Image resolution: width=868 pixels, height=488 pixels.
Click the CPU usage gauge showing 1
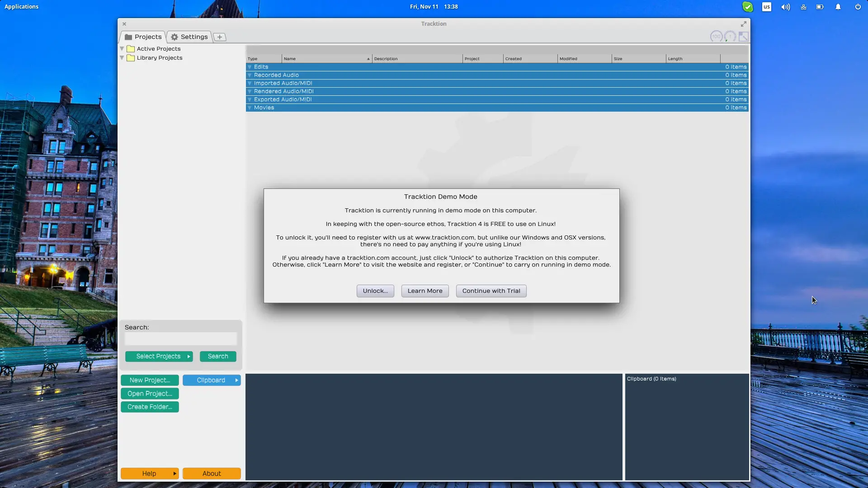coord(730,37)
